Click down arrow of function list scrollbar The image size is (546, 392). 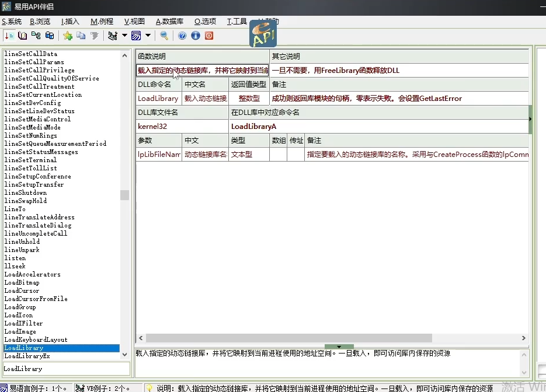click(x=124, y=355)
